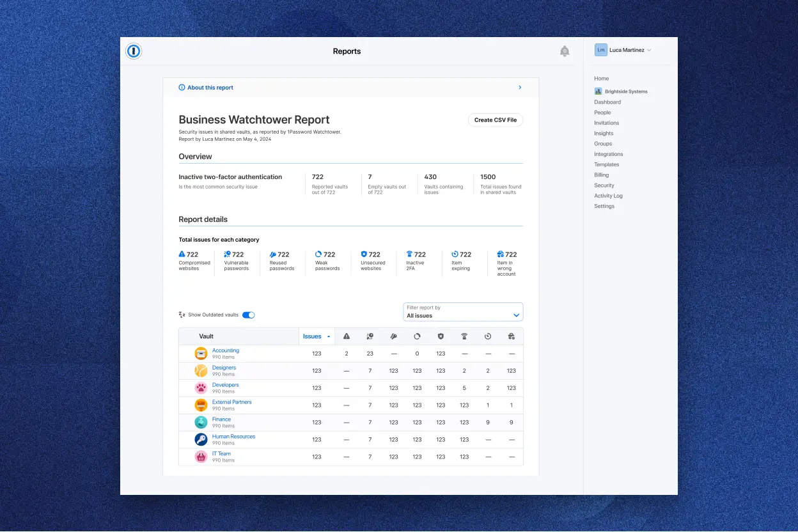Image resolution: width=798 pixels, height=532 pixels.
Task: Open the Accounting vault link
Action: 226,350
